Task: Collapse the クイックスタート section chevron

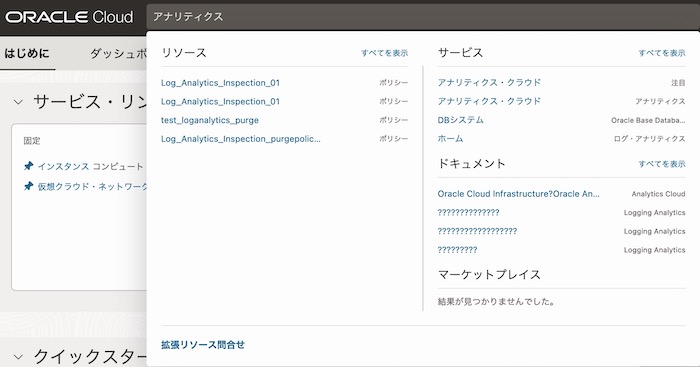Action: pos(18,357)
